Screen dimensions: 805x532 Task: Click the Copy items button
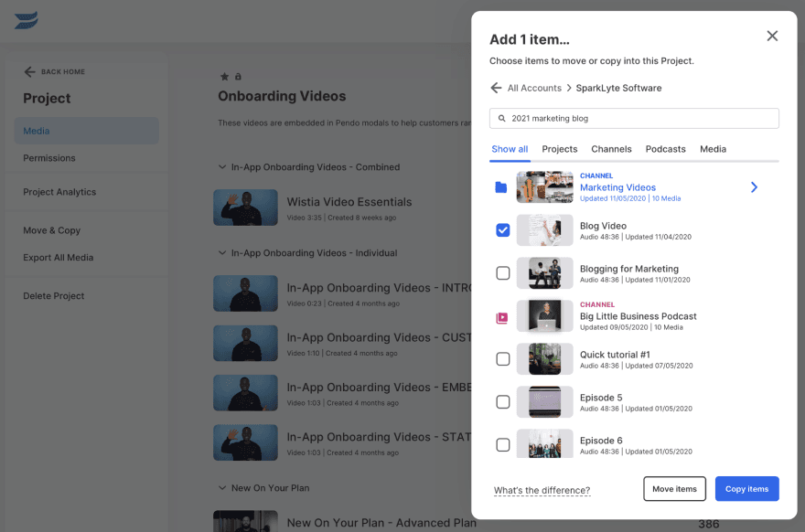click(746, 489)
